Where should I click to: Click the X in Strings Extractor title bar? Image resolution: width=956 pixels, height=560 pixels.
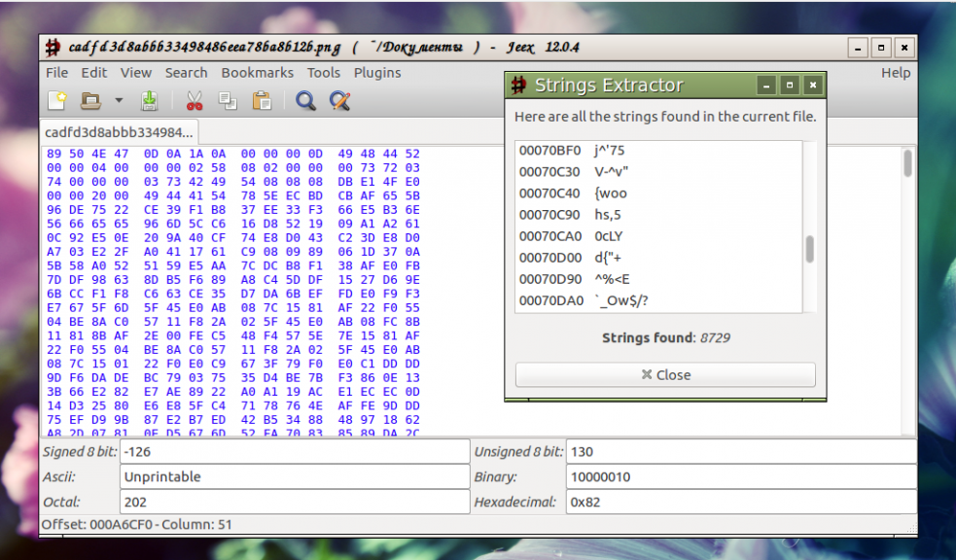pos(813,86)
